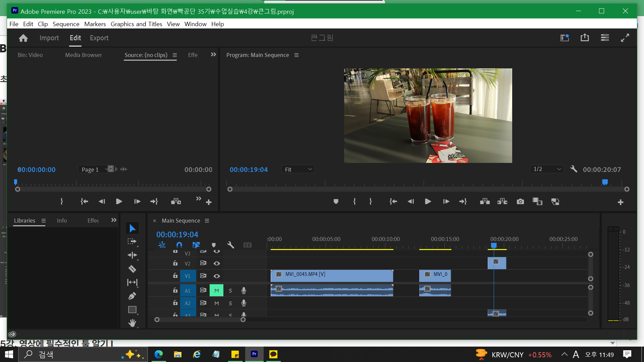Open the Fit zoom level dropdown
Viewport: 644px width, 362px height.
click(298, 170)
